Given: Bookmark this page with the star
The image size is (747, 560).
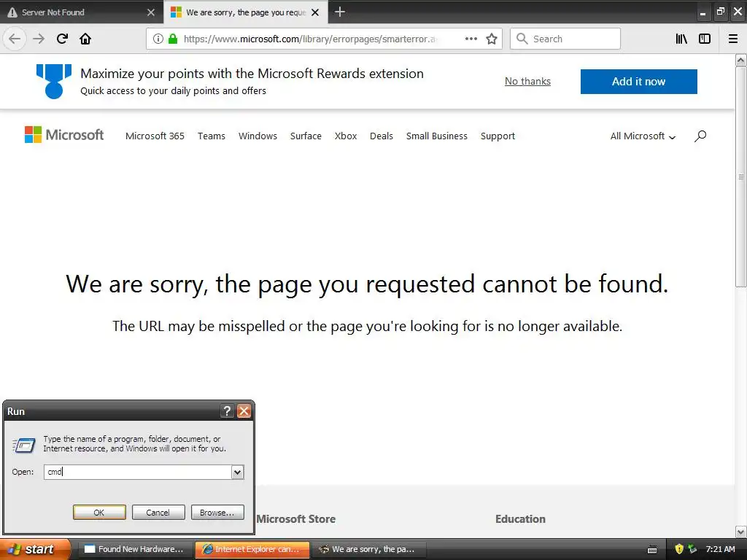Looking at the screenshot, I should click(x=492, y=39).
